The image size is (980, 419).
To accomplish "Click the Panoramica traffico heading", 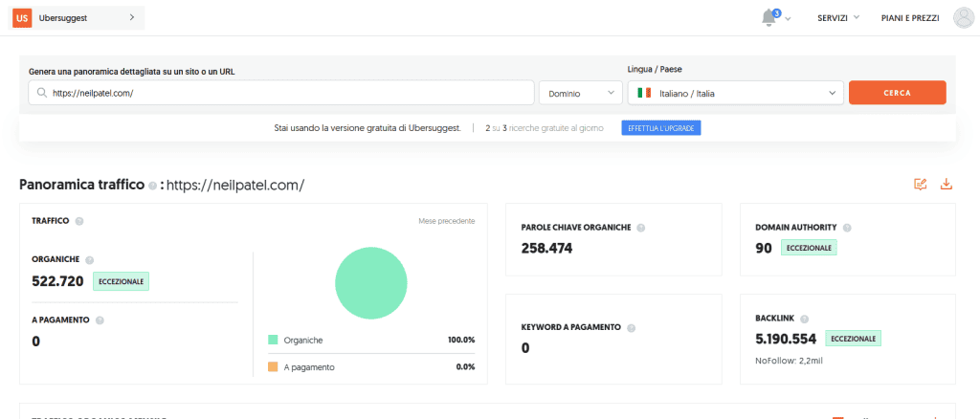I will click(82, 185).
